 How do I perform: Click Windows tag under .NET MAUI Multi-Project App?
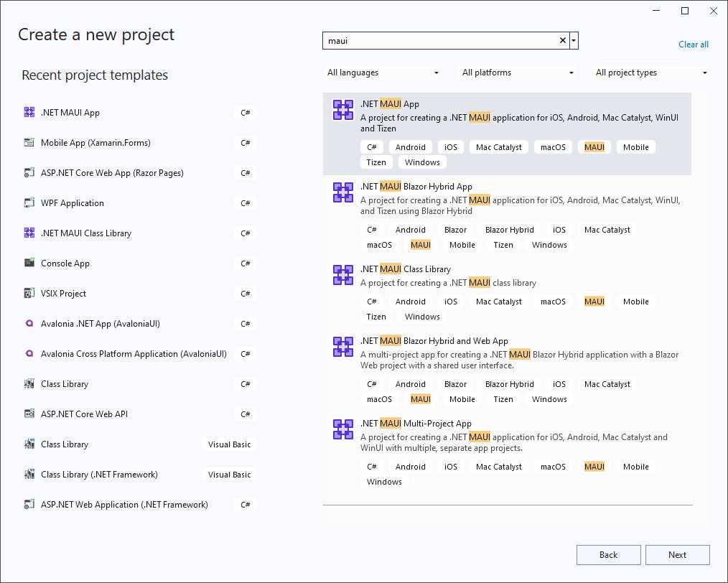pyautogui.click(x=384, y=482)
